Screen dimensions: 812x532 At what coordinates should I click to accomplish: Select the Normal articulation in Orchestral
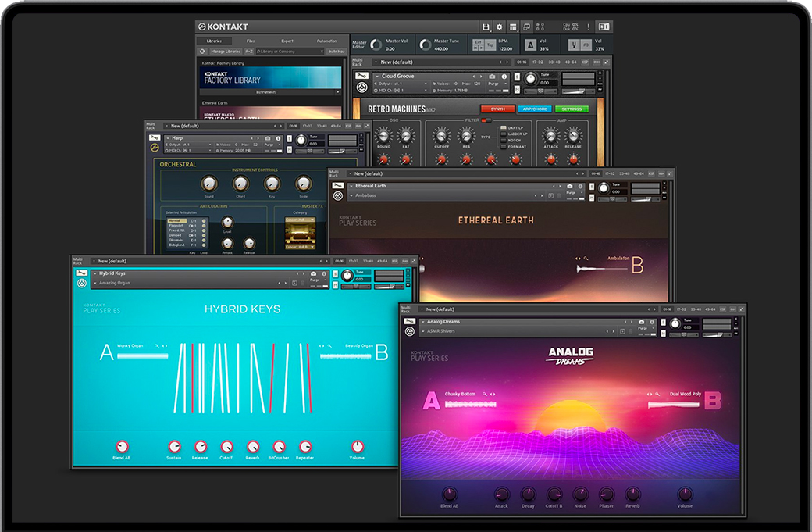(177, 220)
